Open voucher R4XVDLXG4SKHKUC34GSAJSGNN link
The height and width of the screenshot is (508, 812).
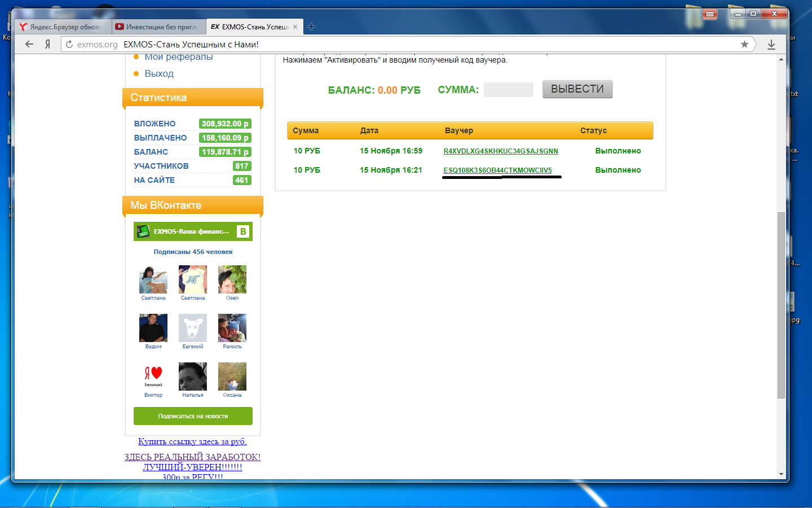(501, 151)
